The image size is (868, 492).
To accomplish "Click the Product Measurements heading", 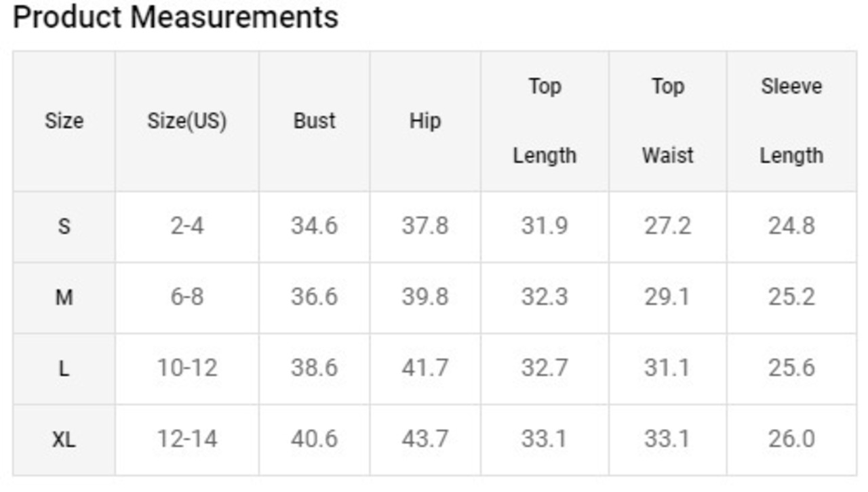I will point(176,16).
